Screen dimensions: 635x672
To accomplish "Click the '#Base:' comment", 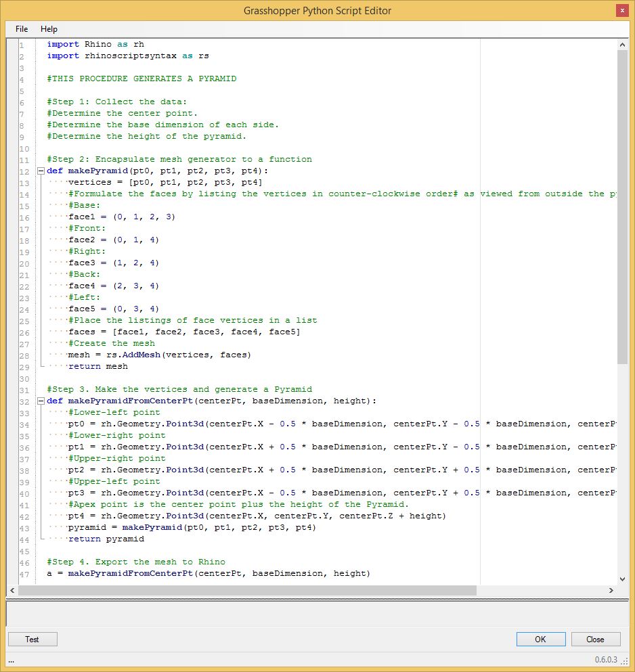I will click(x=85, y=205).
